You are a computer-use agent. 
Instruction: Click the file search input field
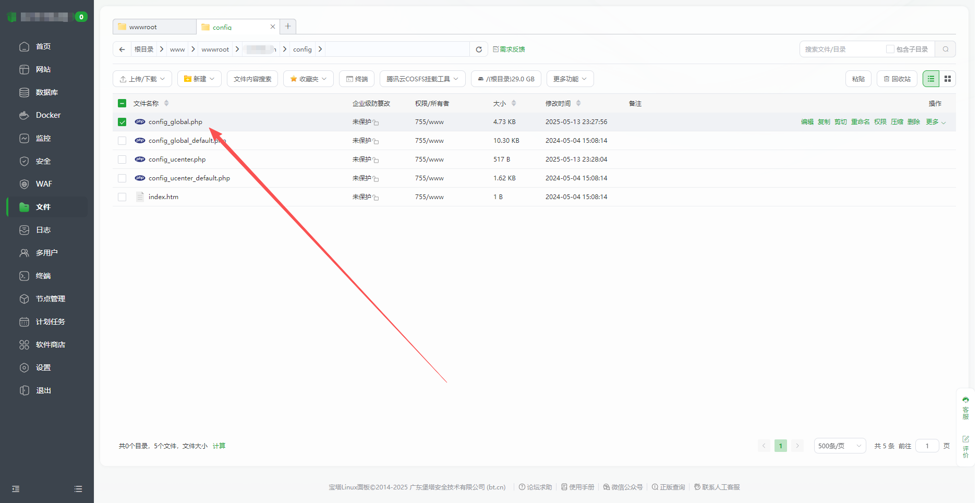(x=841, y=50)
